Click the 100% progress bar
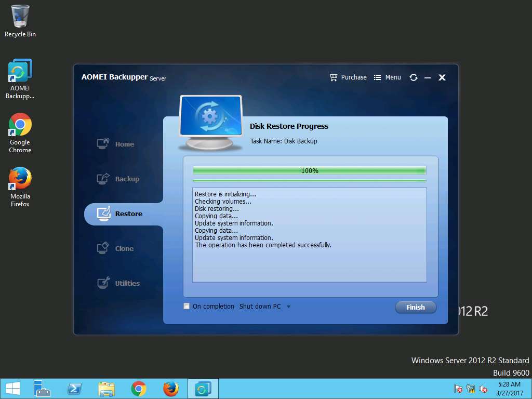The height and width of the screenshot is (399, 532). point(310,170)
